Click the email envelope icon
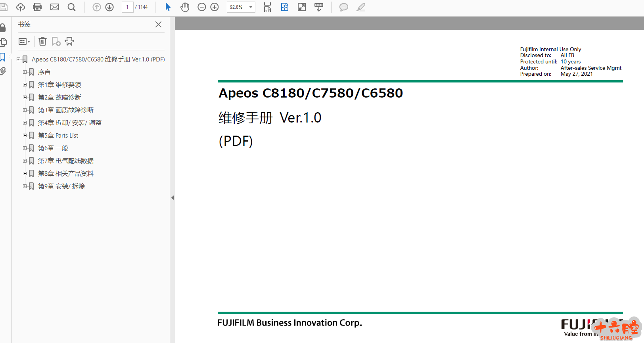The image size is (644, 343). click(x=55, y=7)
